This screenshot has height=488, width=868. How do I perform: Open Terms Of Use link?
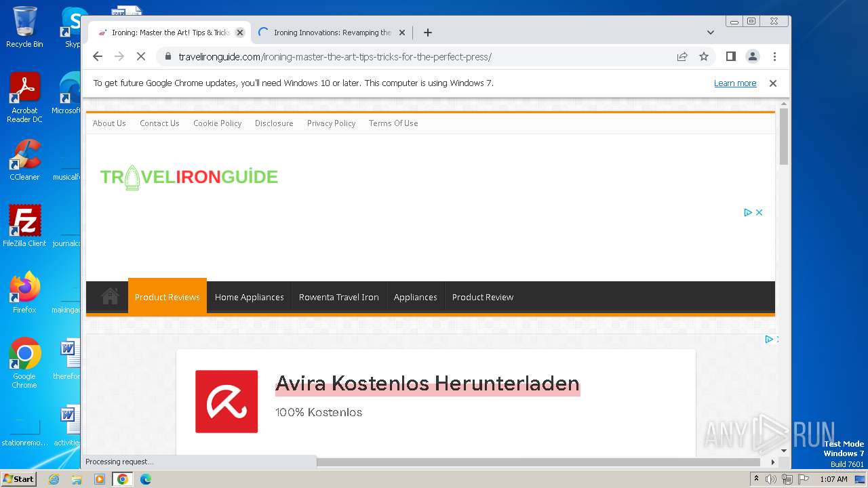(x=393, y=123)
